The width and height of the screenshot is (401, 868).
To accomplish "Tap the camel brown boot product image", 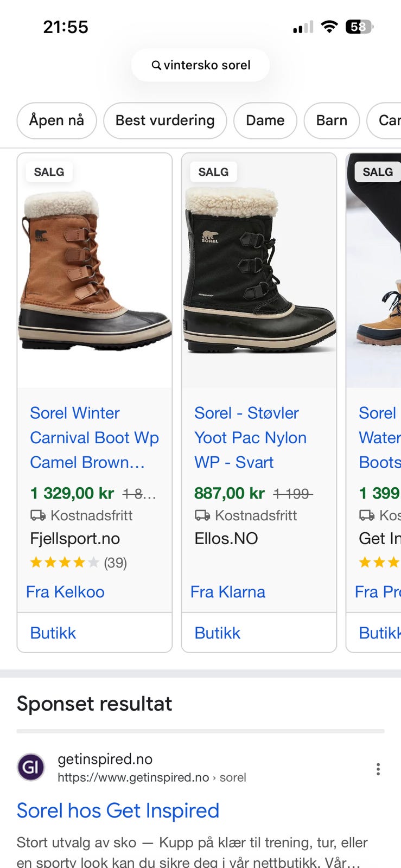I will (94, 271).
